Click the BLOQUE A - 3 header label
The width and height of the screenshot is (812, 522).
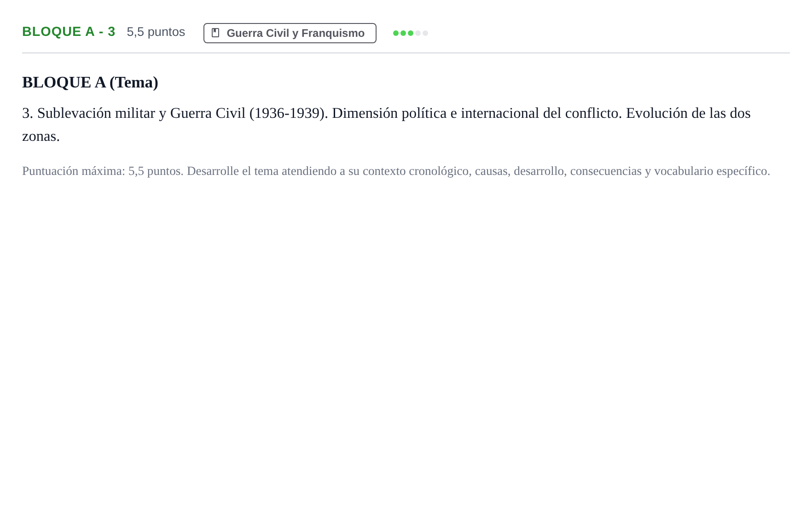69,32
